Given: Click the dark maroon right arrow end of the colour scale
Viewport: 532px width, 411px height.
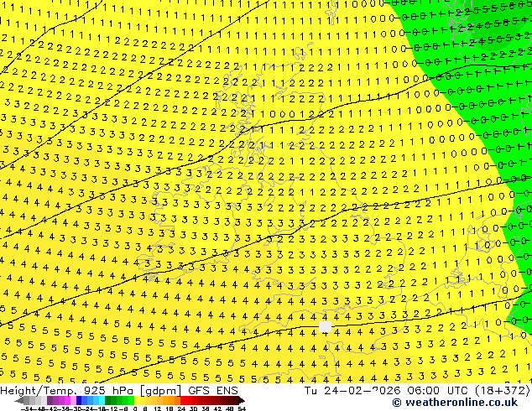Looking at the screenshot, I should coord(241,401).
